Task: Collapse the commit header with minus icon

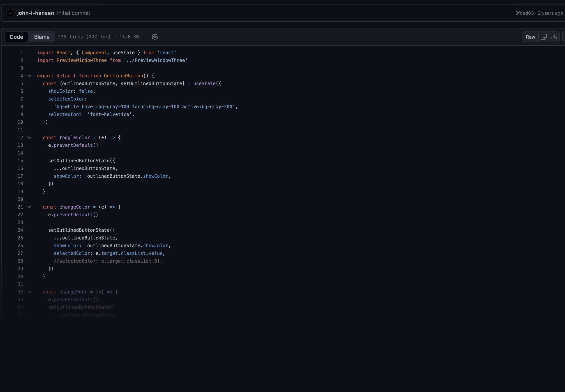Action: coord(10,13)
